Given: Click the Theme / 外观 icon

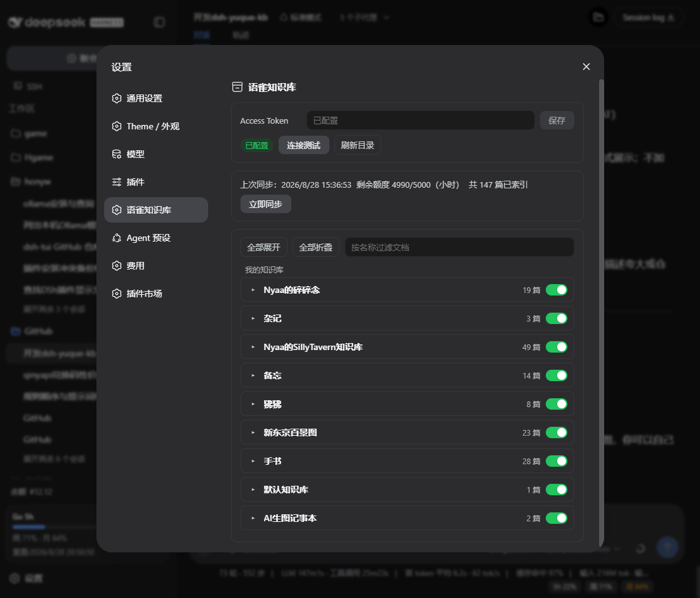Looking at the screenshot, I should click(x=117, y=126).
